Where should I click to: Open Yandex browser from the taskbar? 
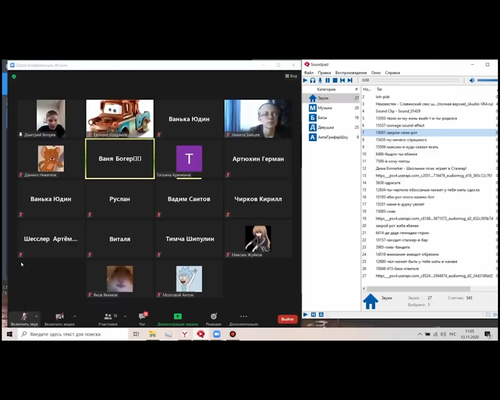tap(184, 334)
